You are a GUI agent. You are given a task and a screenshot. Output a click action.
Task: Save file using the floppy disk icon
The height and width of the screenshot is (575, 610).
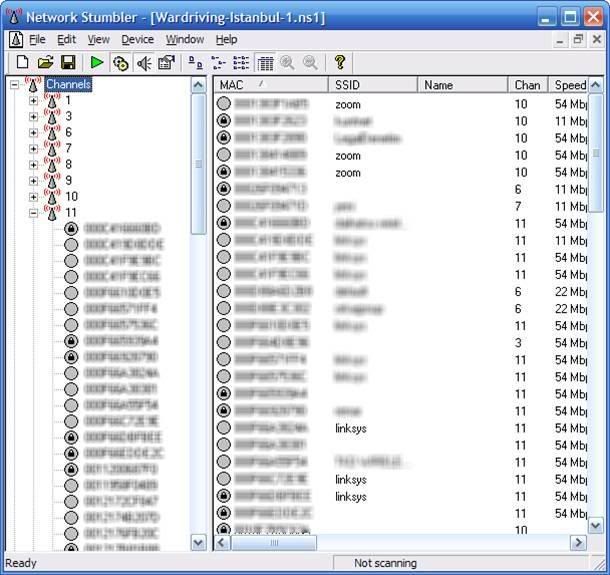point(68,62)
